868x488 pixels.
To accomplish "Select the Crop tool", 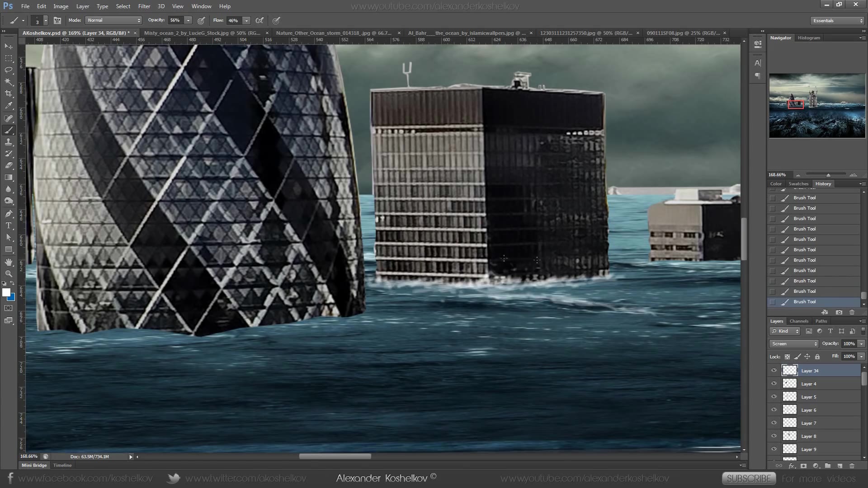I will pyautogui.click(x=9, y=94).
